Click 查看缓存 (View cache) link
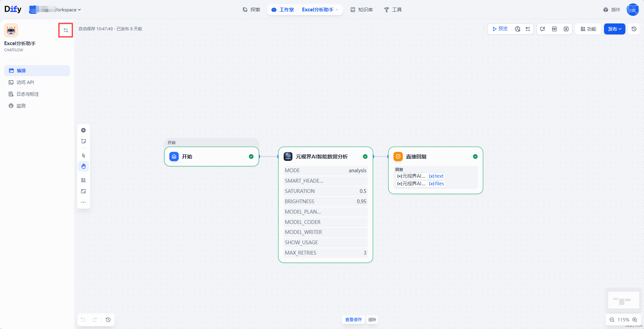Viewport: 644px width, 329px height. click(x=354, y=320)
